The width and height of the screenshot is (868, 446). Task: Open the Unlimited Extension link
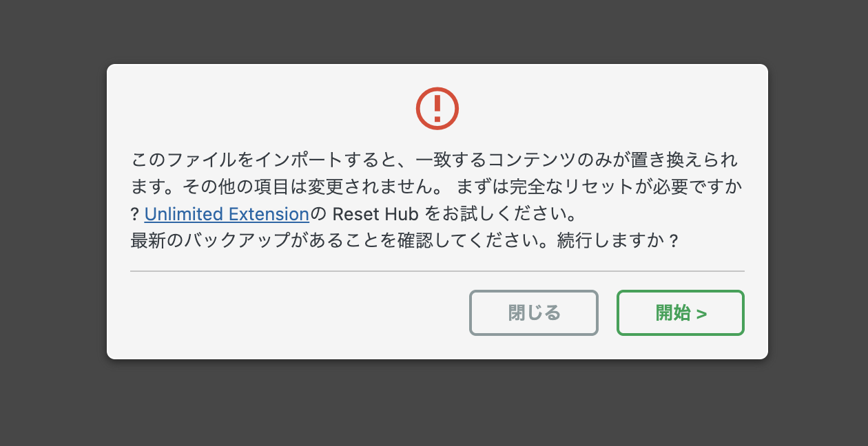(x=227, y=214)
